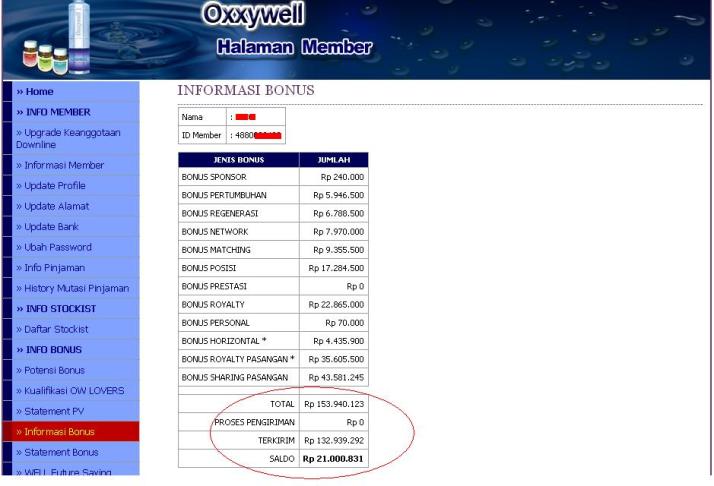This screenshot has height=486, width=714.
Task: Open Statement PV link
Action: click(50, 411)
